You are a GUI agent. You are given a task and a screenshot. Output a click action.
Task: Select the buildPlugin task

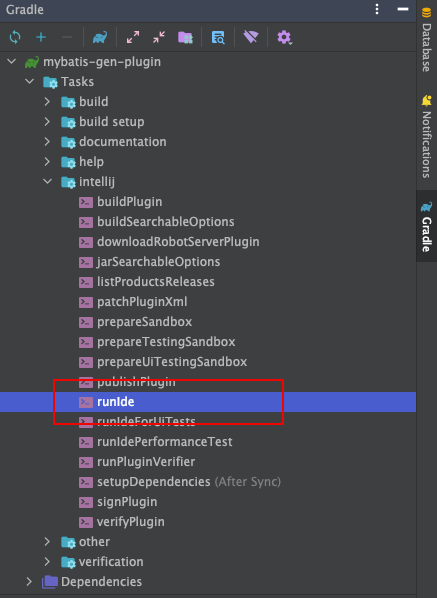130,202
